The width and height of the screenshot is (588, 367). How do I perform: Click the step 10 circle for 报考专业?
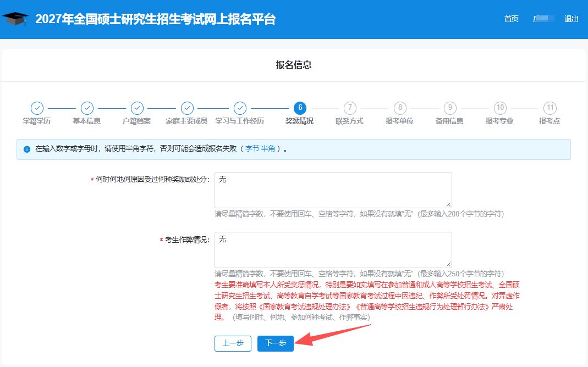point(500,108)
